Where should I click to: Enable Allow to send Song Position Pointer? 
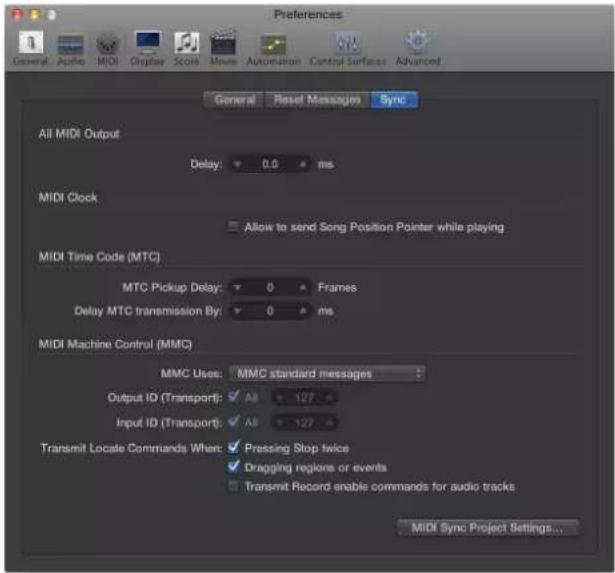[x=233, y=227]
